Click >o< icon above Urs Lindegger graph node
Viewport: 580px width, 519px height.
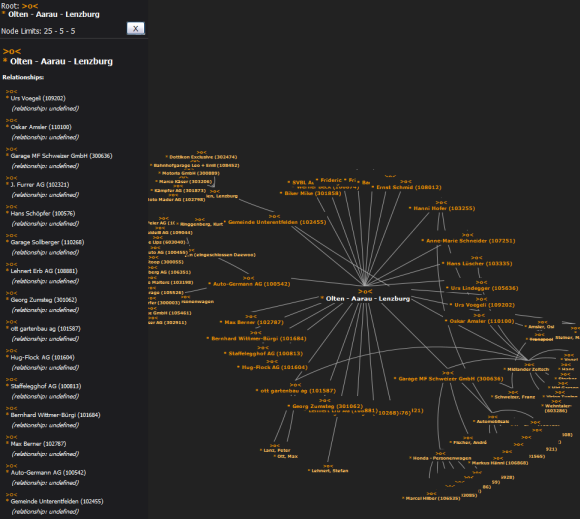pyautogui.click(x=481, y=282)
